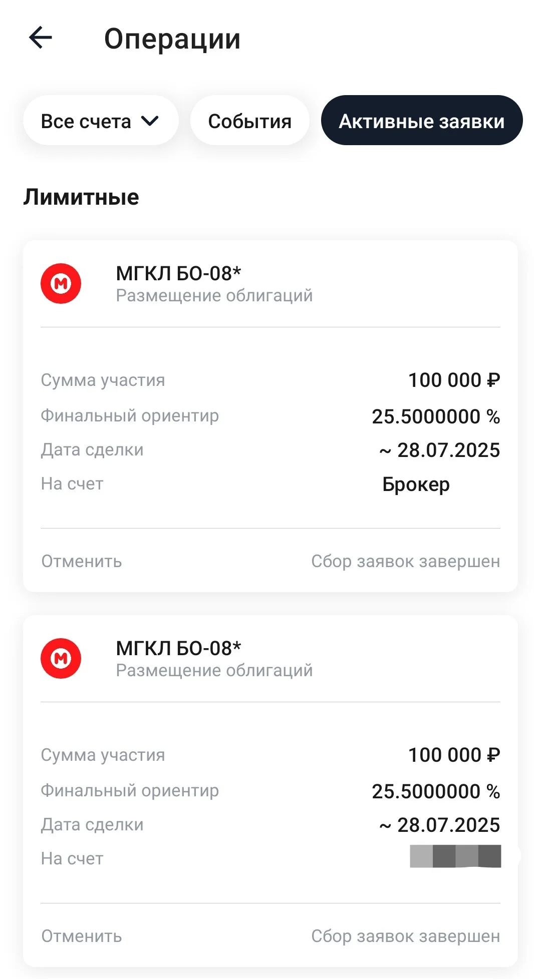Open the Все счета account filter
This screenshot has width=541, height=980.
click(x=101, y=121)
